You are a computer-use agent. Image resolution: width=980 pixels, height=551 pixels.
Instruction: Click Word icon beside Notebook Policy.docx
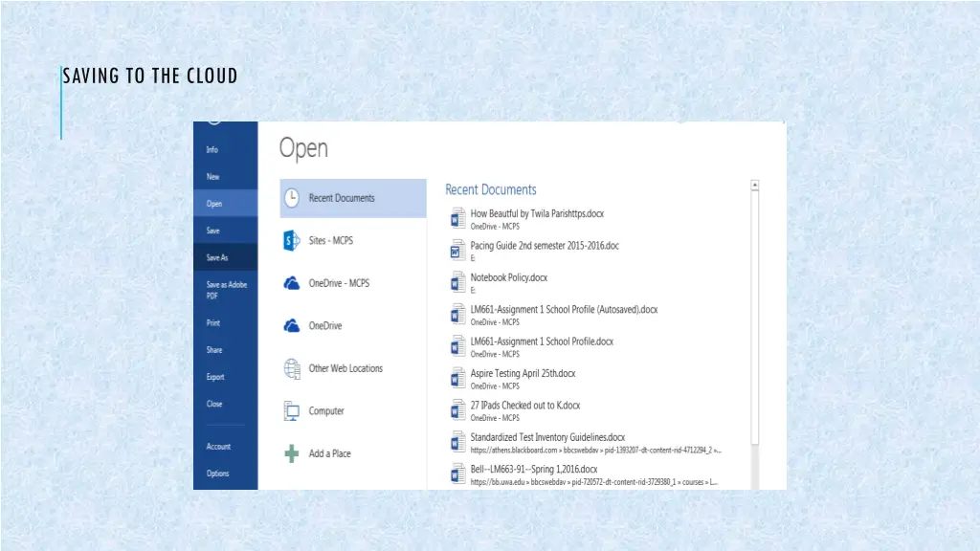[458, 282]
